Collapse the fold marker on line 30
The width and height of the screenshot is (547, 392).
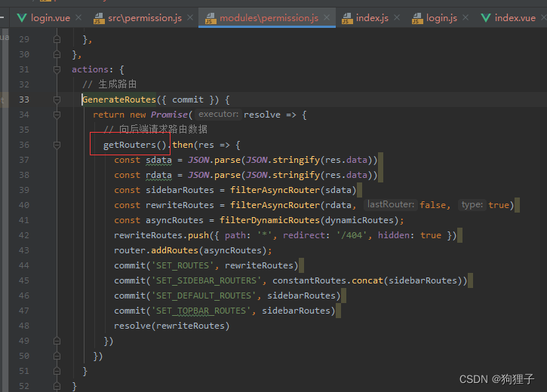(57, 54)
